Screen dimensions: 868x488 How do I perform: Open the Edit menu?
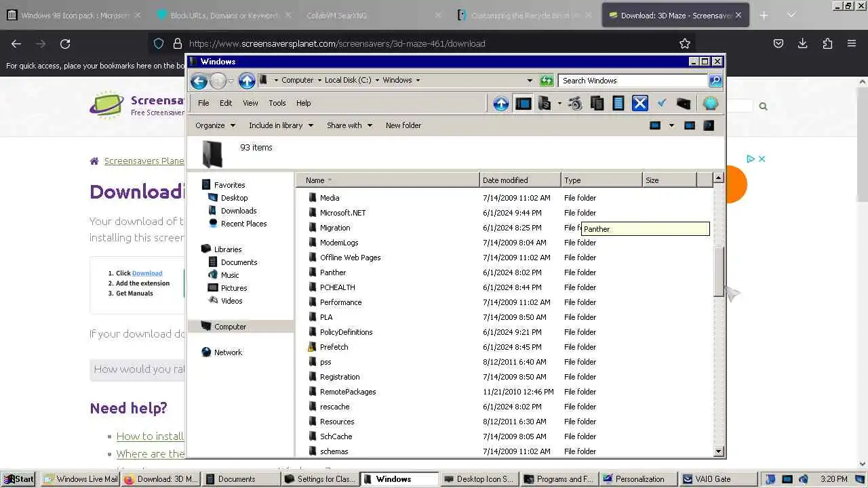click(x=226, y=103)
